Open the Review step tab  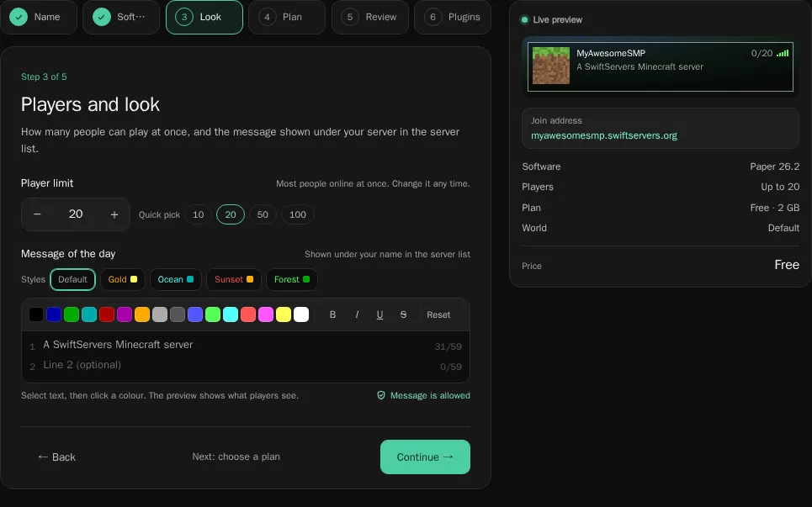click(369, 17)
